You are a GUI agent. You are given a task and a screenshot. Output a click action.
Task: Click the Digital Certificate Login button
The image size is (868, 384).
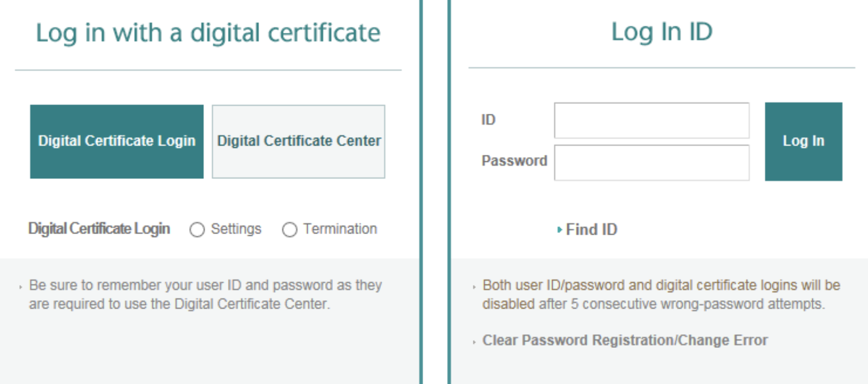pos(116,141)
